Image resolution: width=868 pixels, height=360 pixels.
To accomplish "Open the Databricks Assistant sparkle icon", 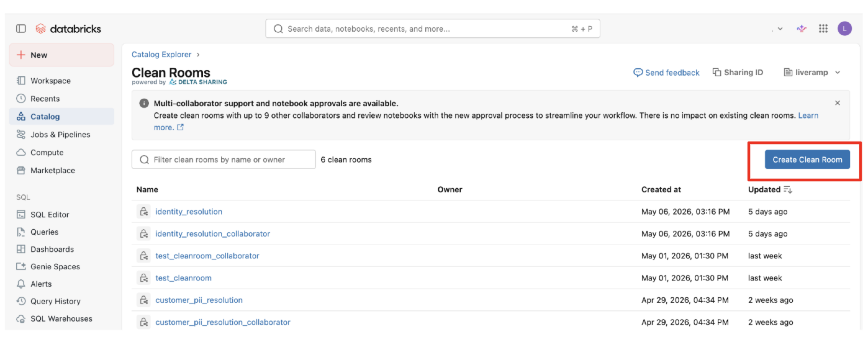I will 802,29.
